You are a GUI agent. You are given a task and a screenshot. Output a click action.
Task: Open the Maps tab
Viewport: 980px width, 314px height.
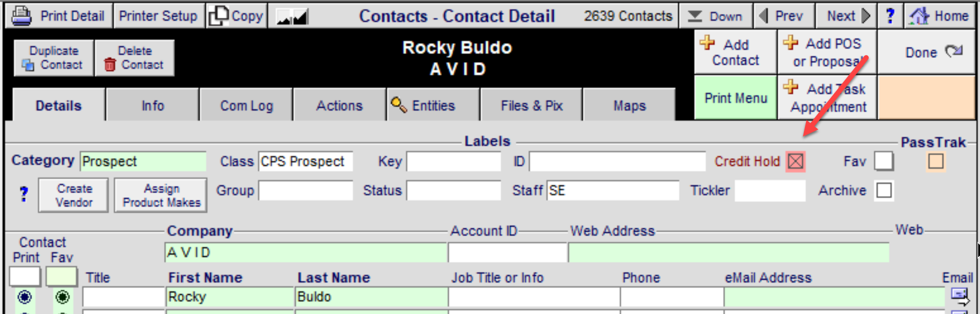pyautogui.click(x=629, y=105)
